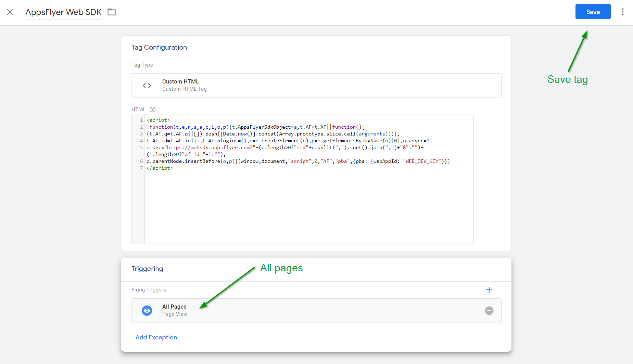633x364 pixels.
Task: Click the opening script tag on line 1
Action: 158,120
